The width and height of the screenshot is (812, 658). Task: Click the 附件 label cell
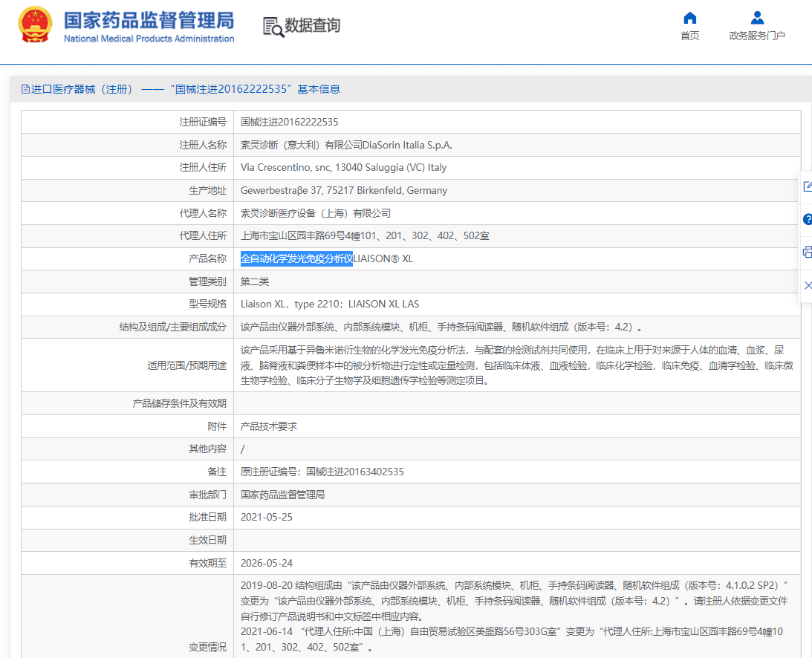127,426
